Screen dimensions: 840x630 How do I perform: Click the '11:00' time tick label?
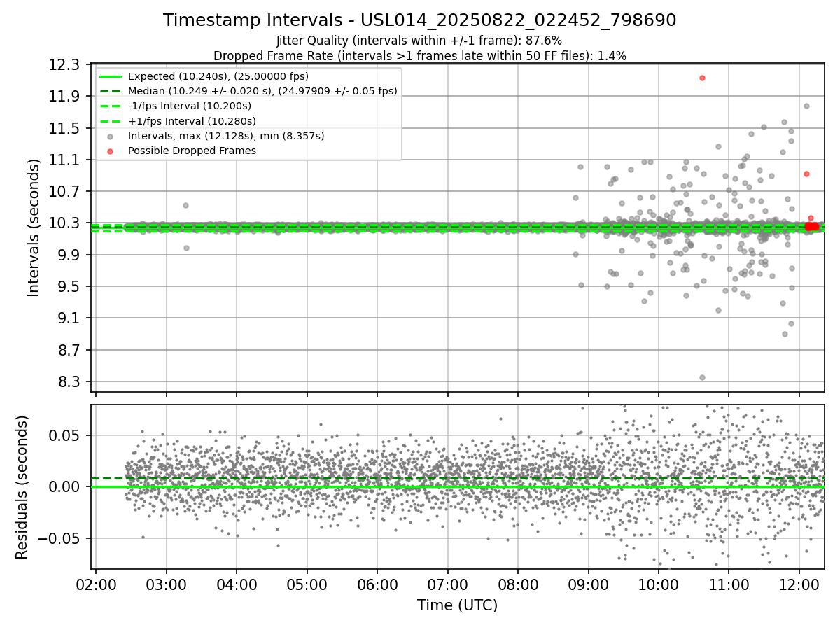tap(729, 584)
